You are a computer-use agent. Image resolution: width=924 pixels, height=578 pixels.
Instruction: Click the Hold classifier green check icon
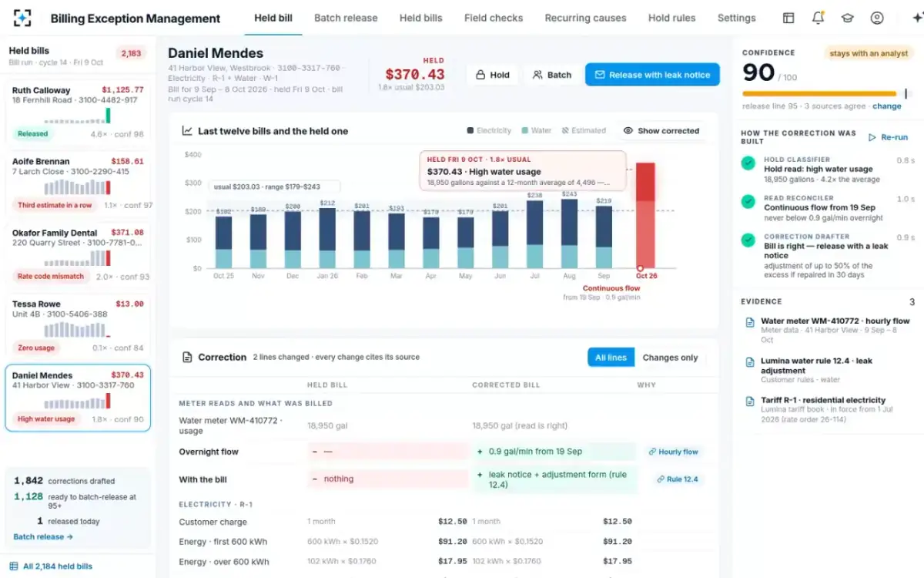coord(748,163)
